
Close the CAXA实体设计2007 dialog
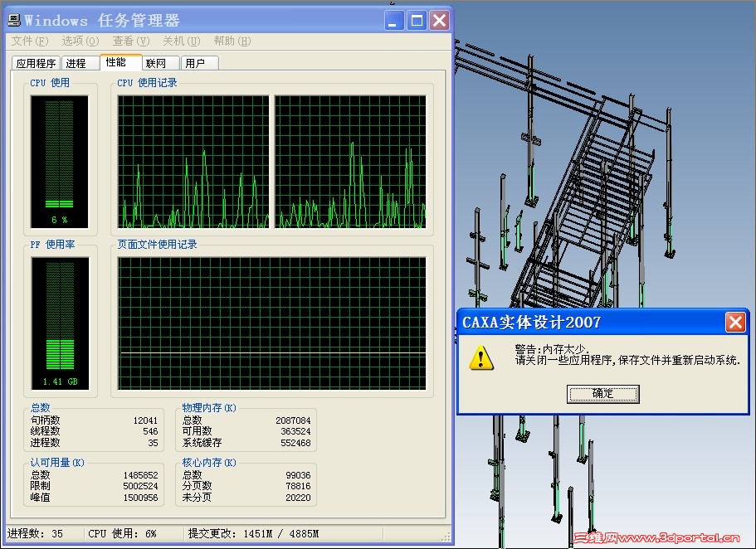point(735,322)
